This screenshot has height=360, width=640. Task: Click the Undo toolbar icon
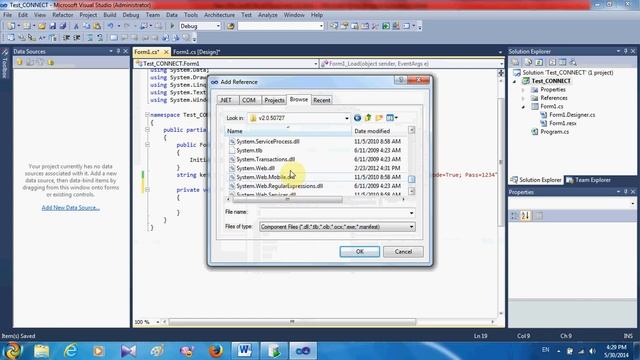pyautogui.click(x=110, y=26)
